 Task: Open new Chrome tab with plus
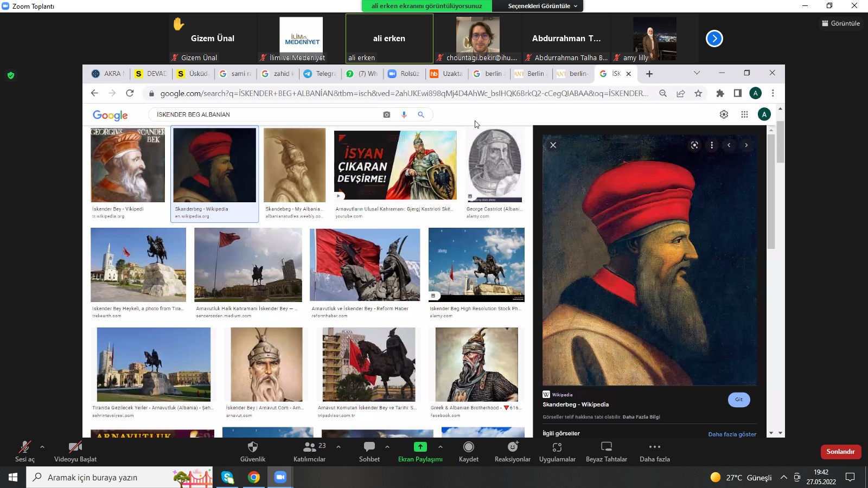649,74
